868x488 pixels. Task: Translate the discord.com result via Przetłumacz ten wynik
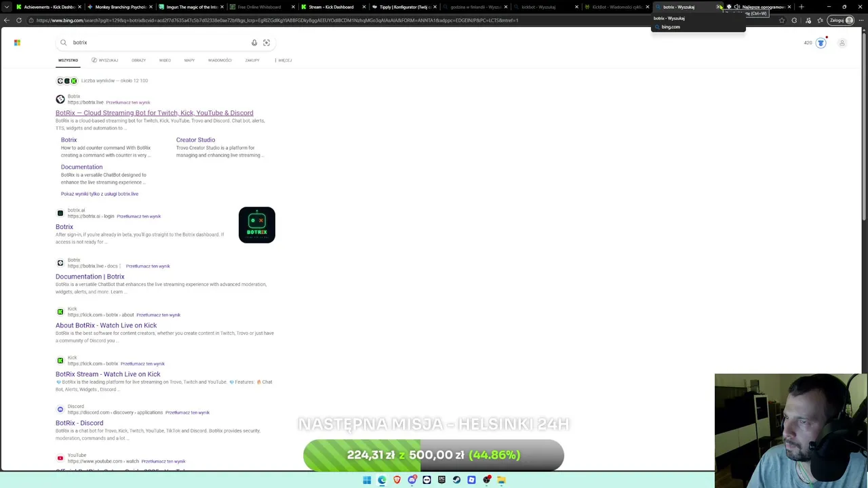click(x=187, y=413)
